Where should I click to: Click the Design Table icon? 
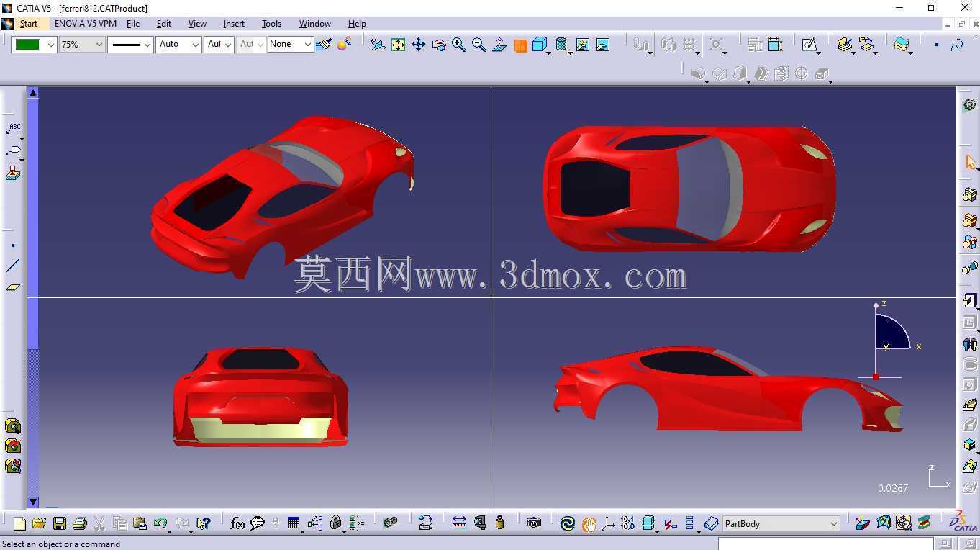click(x=293, y=523)
